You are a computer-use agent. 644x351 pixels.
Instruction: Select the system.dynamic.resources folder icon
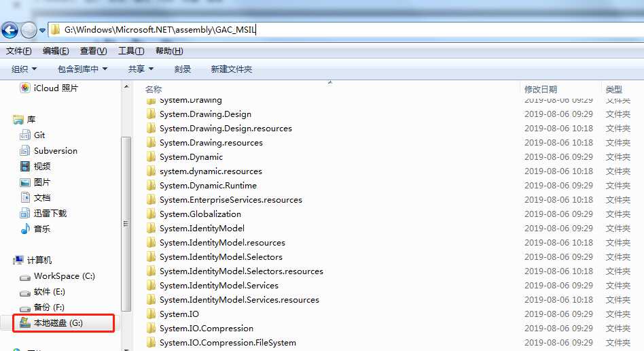[x=151, y=171]
